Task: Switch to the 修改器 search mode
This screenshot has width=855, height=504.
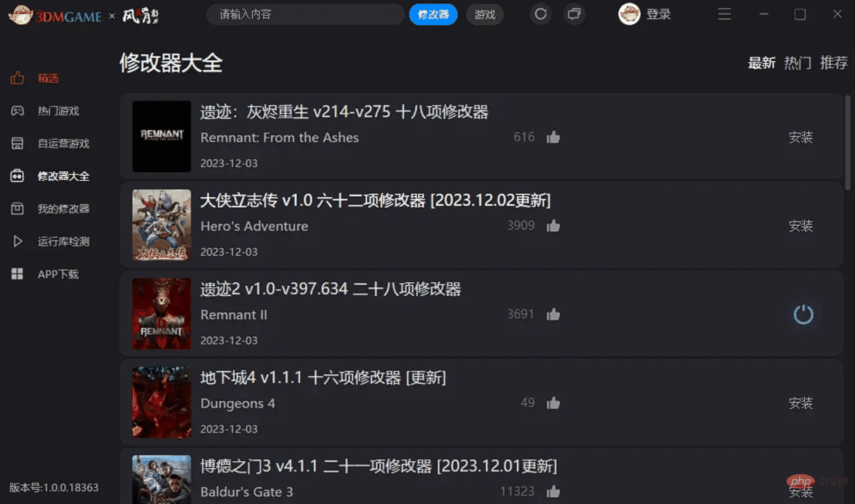Action: point(433,14)
